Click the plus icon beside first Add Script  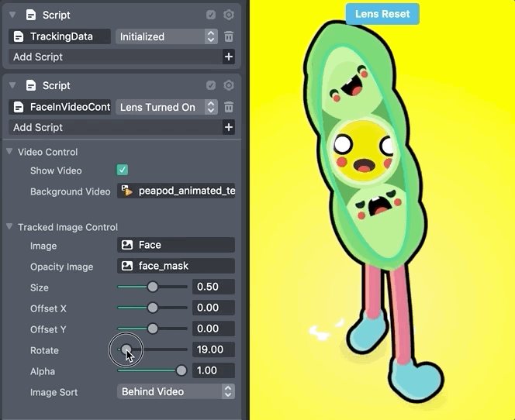pos(229,57)
